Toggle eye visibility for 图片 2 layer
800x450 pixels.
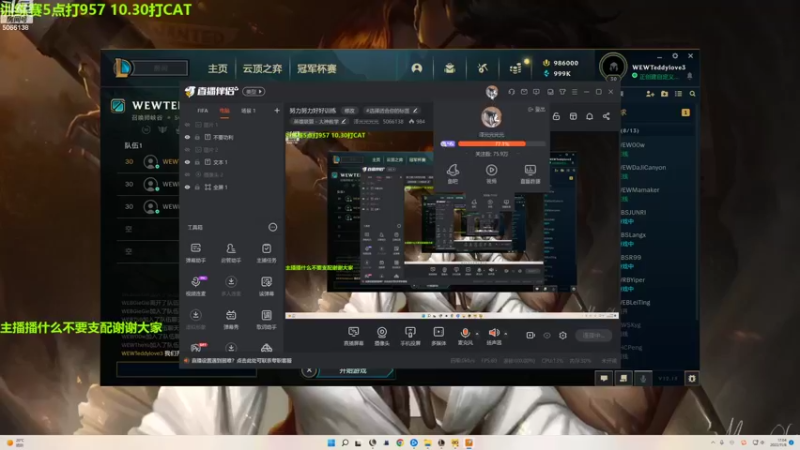pyautogui.click(x=187, y=149)
